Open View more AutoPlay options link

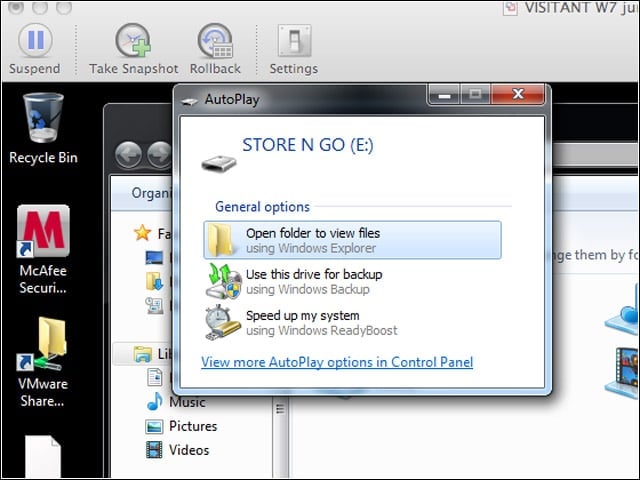[x=337, y=362]
